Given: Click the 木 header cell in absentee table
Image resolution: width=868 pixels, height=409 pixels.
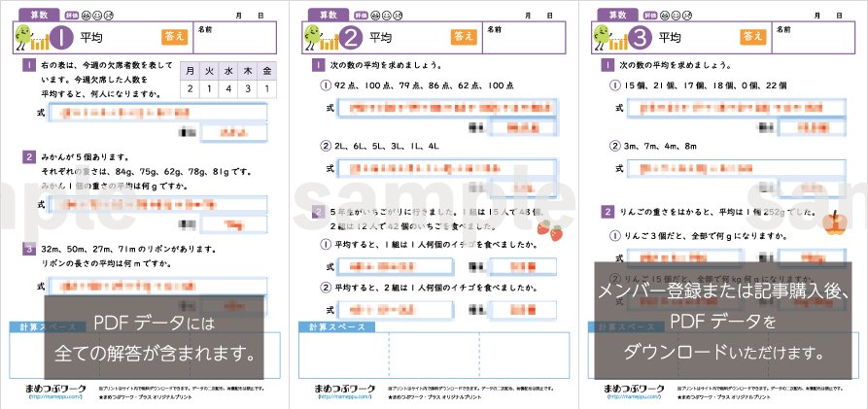Looking at the screenshot, I should pyautogui.click(x=248, y=71).
